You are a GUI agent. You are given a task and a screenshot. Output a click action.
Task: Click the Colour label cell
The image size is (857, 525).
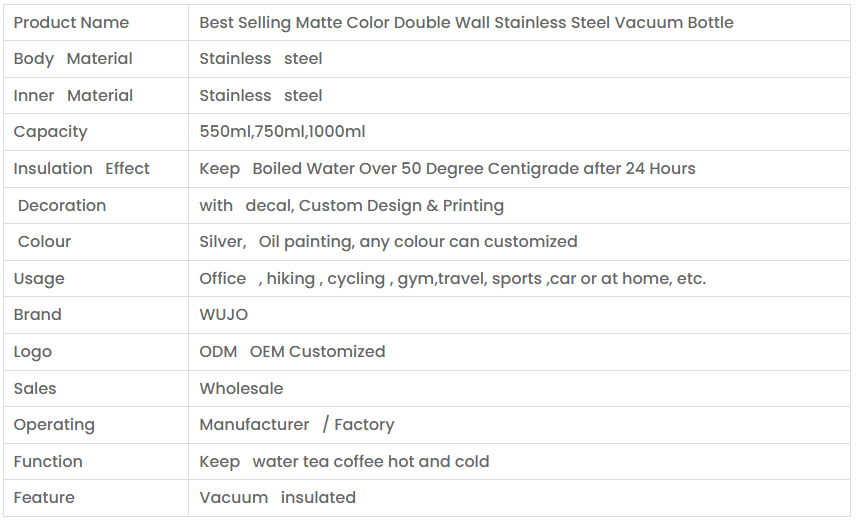pyautogui.click(x=45, y=242)
